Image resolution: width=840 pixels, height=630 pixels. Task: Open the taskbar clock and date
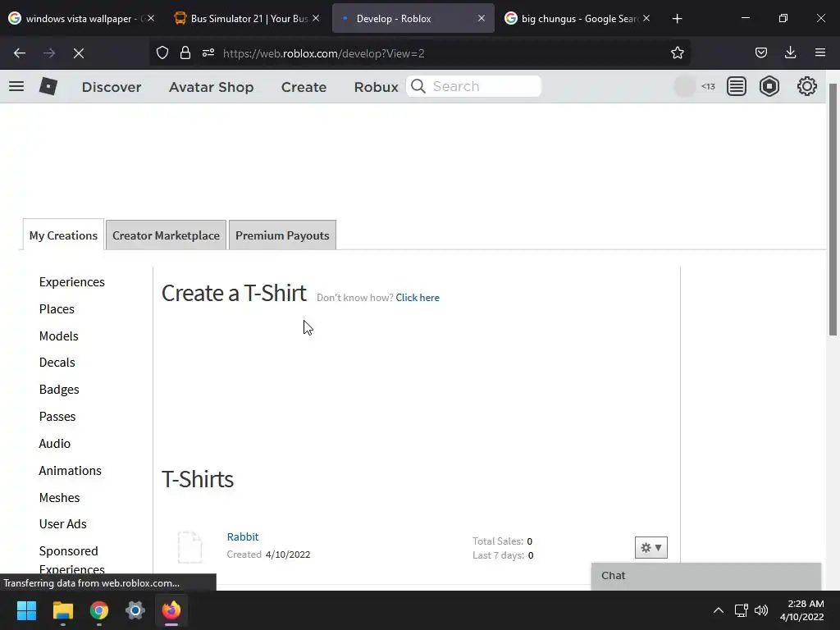tap(801, 610)
